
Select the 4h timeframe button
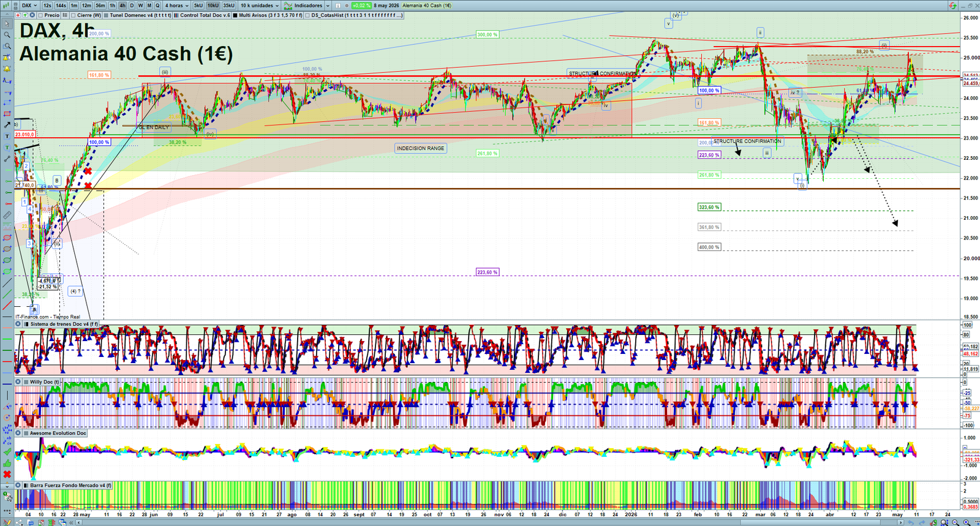pos(123,6)
